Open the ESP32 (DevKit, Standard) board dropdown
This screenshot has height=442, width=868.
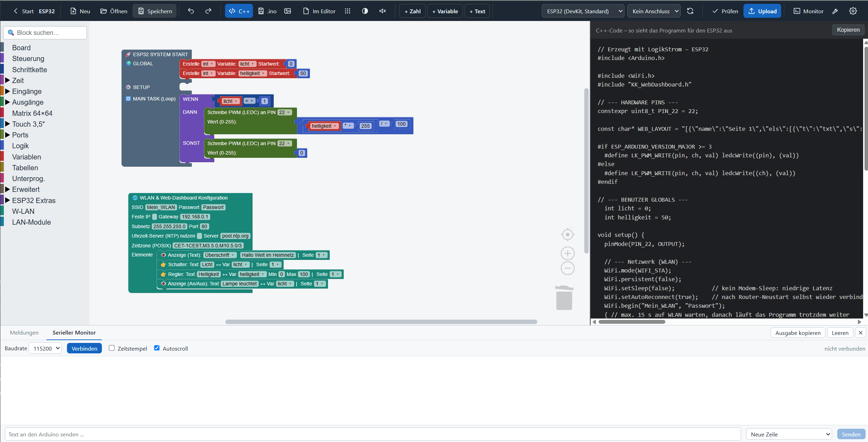coord(583,11)
